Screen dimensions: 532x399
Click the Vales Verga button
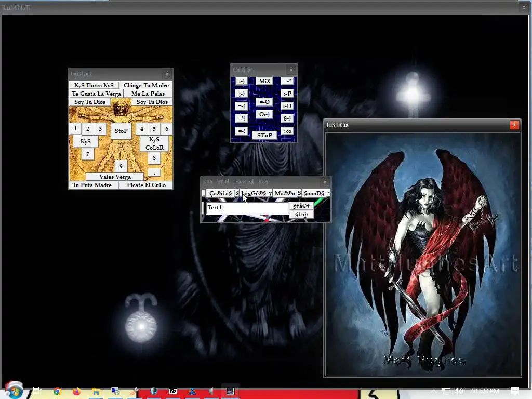click(115, 177)
